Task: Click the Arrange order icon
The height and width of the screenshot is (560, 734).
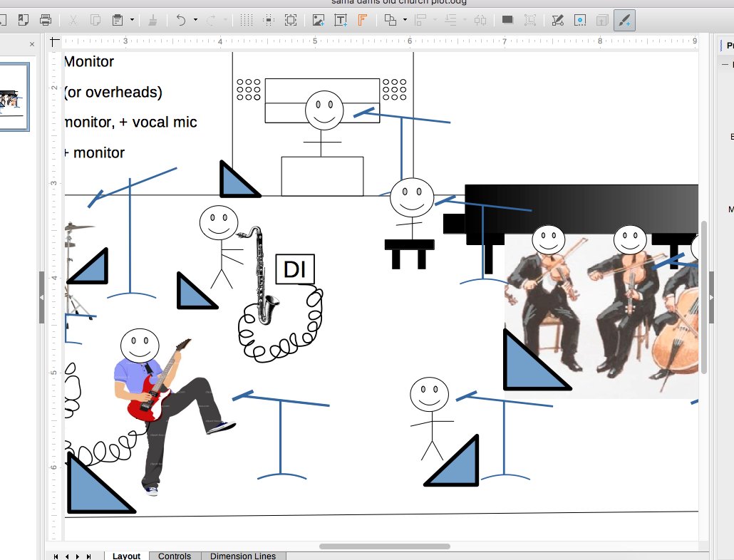Action: (450, 20)
